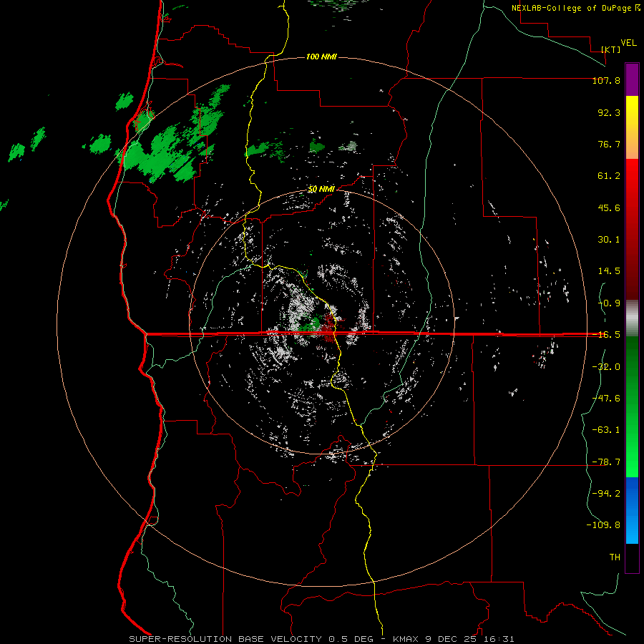
Task: Click the [KT] units label
Action: tap(611, 49)
